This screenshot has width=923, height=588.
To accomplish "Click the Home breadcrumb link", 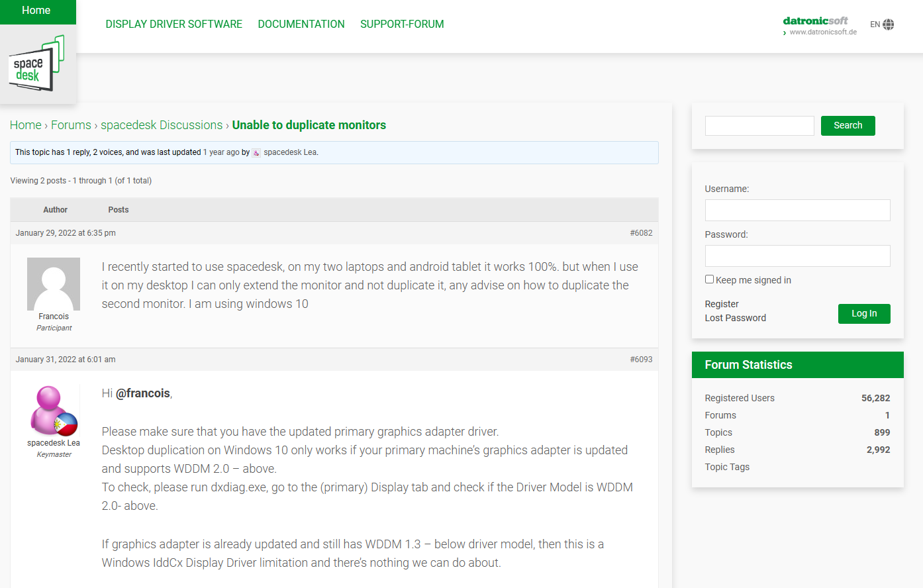I will pyautogui.click(x=26, y=125).
